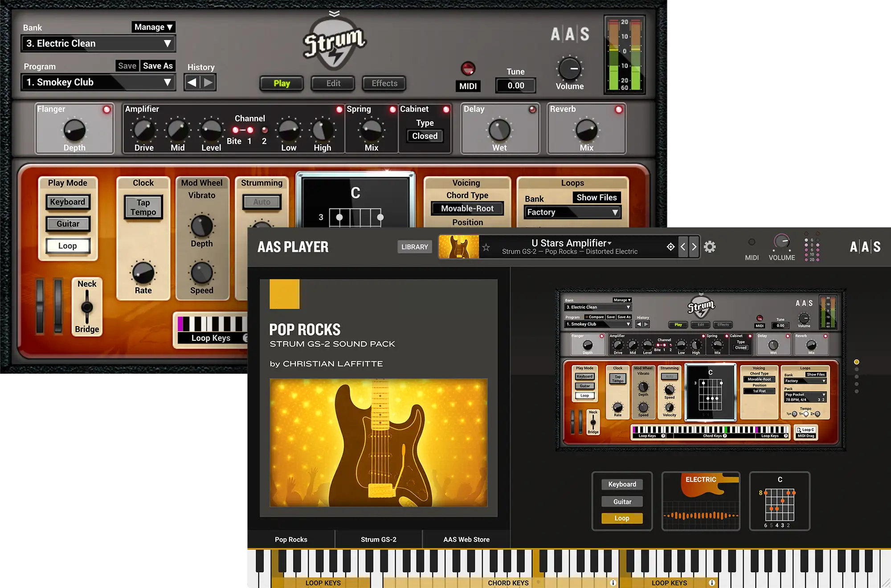The height and width of the screenshot is (588, 891).
Task: Click AAS Player MIDI indicator
Action: [752, 242]
